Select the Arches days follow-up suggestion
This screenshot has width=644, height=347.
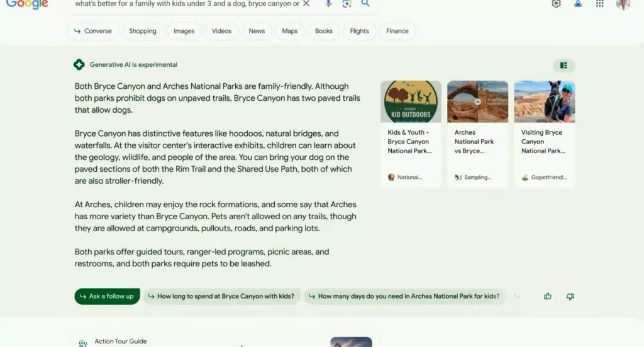coord(404,297)
